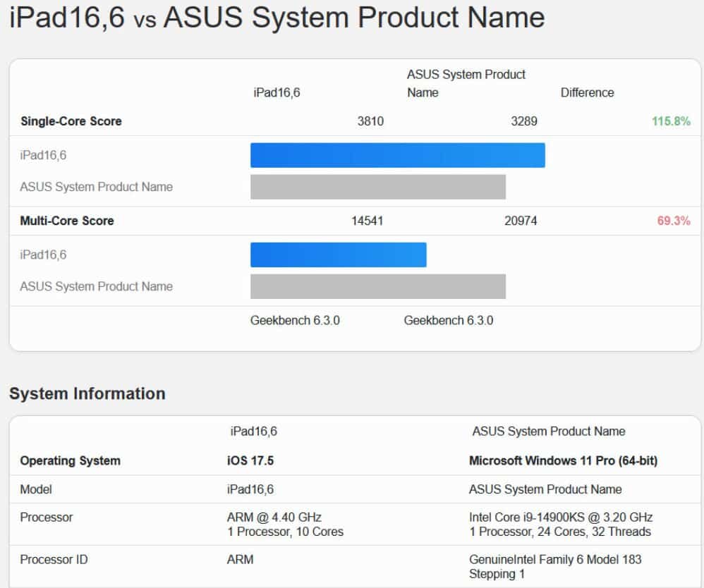Click the "iOS 17.5" value
Screen dimensions: 704x588
click(250, 461)
